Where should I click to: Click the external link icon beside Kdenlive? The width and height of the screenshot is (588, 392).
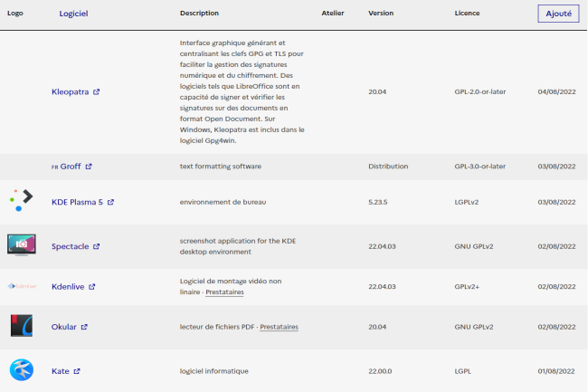point(92,287)
